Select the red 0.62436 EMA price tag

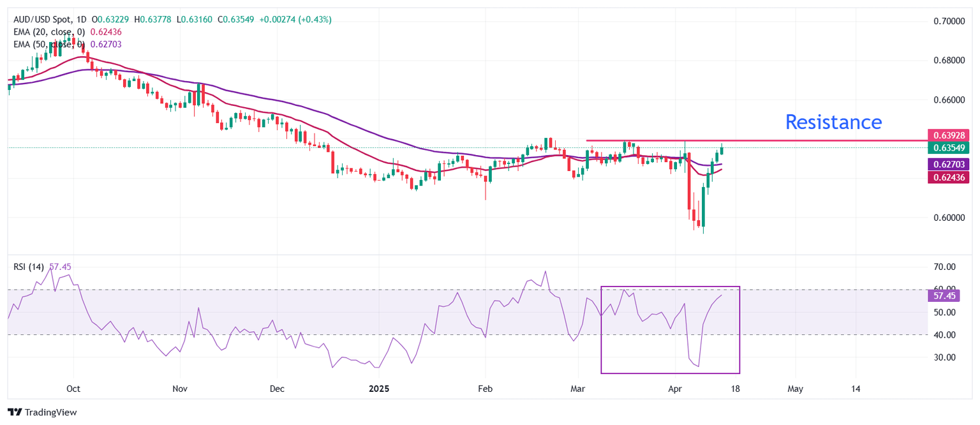tap(947, 176)
